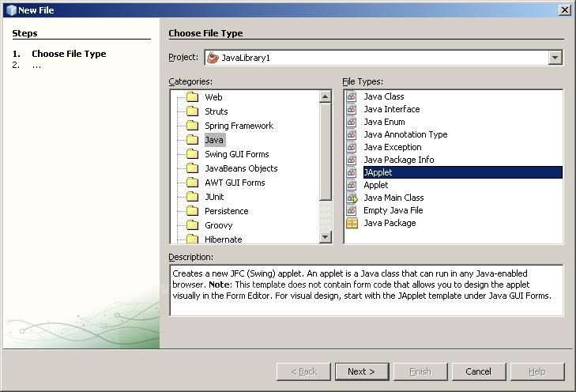
Task: Click the Swing GUI Forms folder icon
Action: pos(192,154)
